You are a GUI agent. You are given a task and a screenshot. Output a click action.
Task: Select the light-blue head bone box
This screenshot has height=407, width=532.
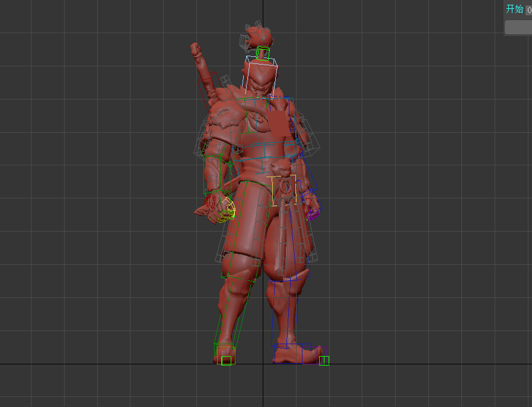tap(260, 77)
